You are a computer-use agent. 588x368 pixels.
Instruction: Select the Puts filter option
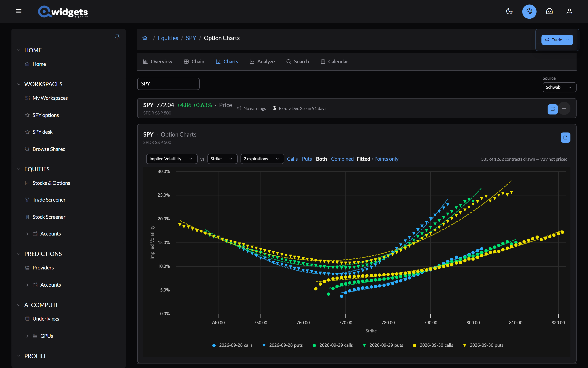click(x=307, y=159)
